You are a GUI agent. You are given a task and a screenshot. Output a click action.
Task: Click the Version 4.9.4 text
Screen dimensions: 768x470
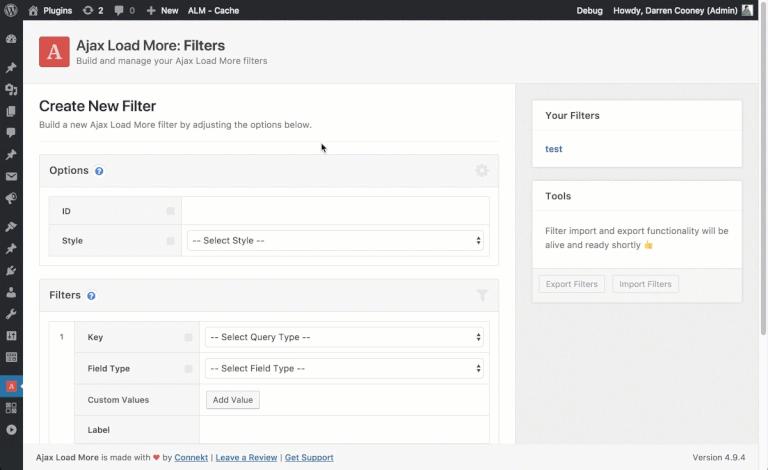(x=719, y=457)
